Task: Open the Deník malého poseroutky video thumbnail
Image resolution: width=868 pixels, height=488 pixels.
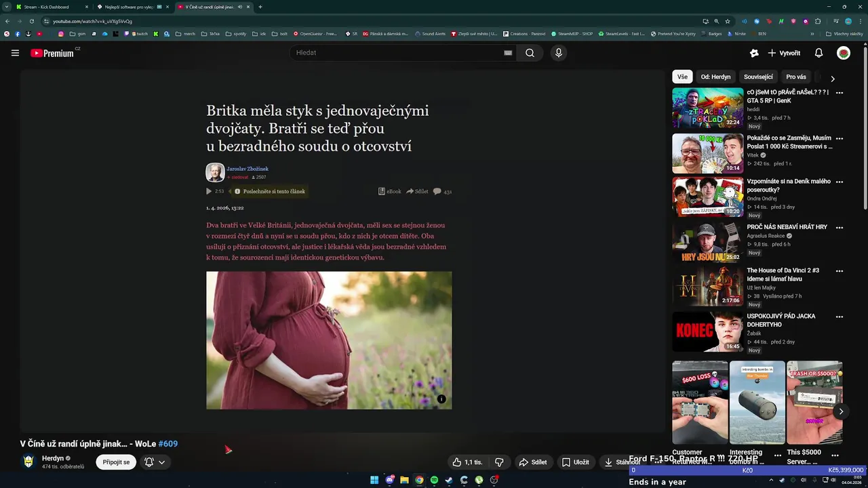Action: coord(708,197)
